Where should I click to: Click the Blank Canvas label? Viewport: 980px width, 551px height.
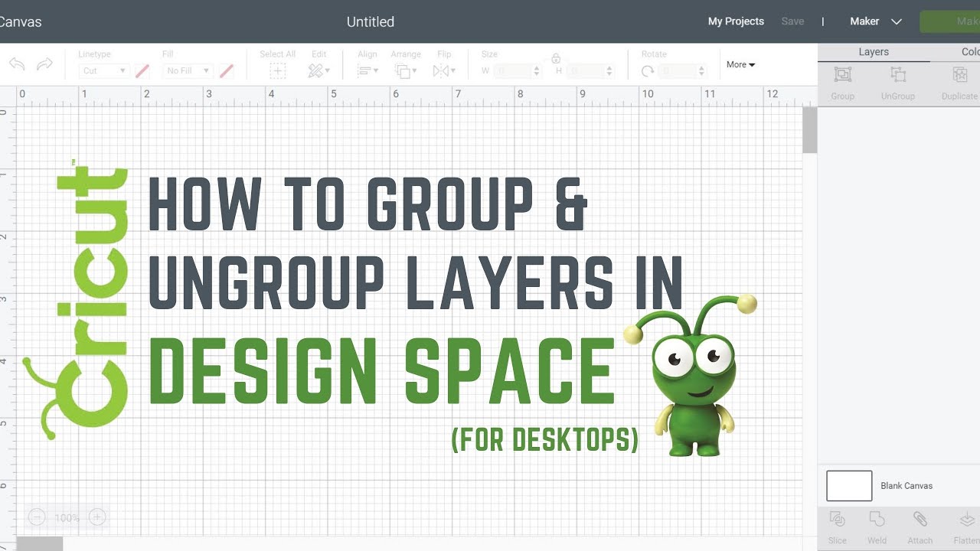tap(906, 486)
